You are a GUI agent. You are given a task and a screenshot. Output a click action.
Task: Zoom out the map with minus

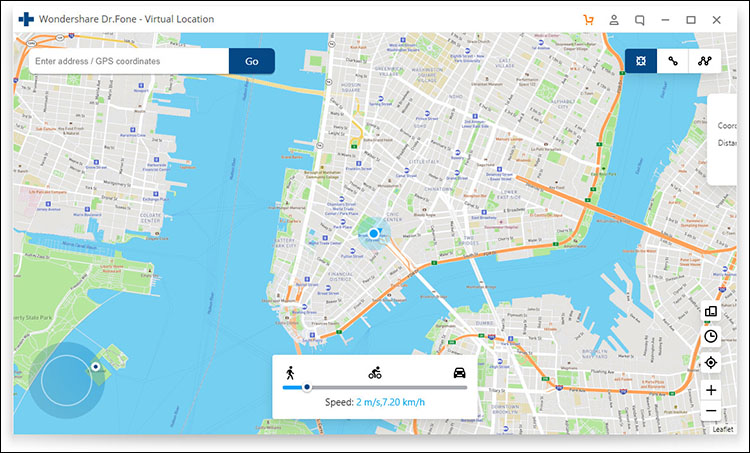(x=711, y=411)
